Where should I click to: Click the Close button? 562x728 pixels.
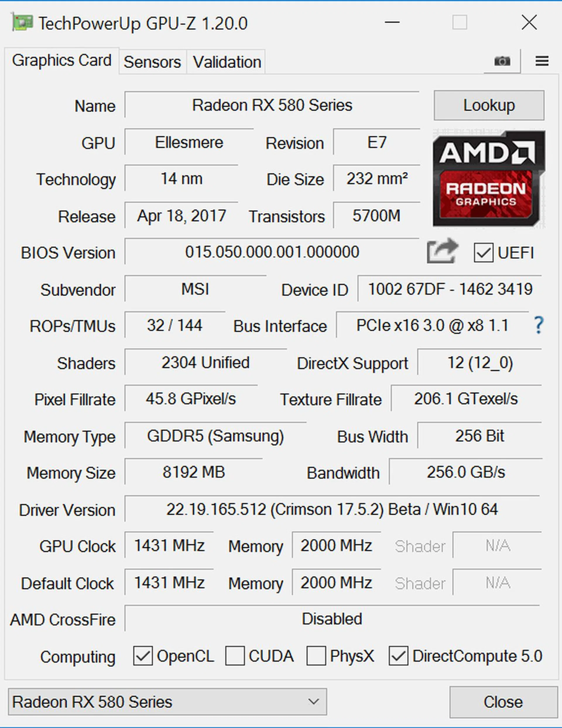503,702
